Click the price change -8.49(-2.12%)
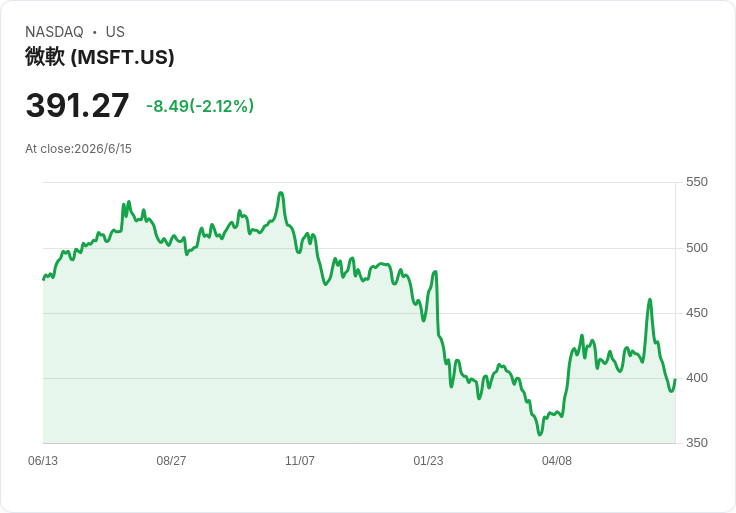The width and height of the screenshot is (736, 513). (x=200, y=106)
